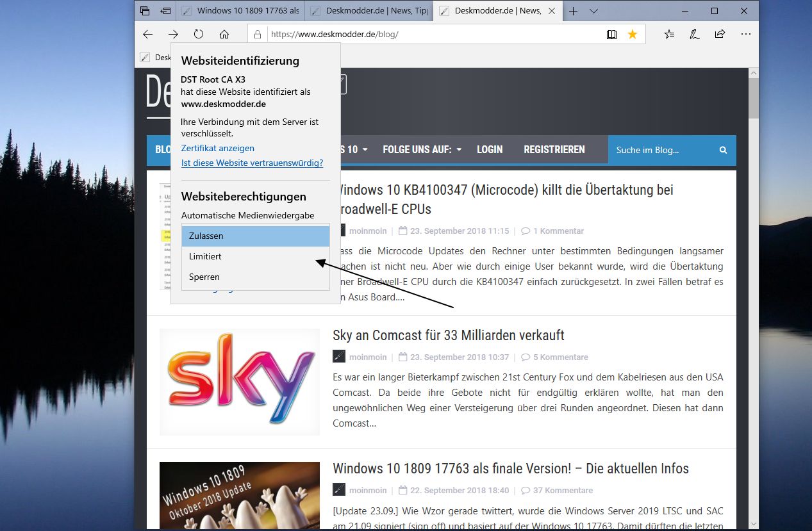Open Sky an Comcast article headline
Image resolution: width=812 pixels, height=531 pixels.
(449, 335)
